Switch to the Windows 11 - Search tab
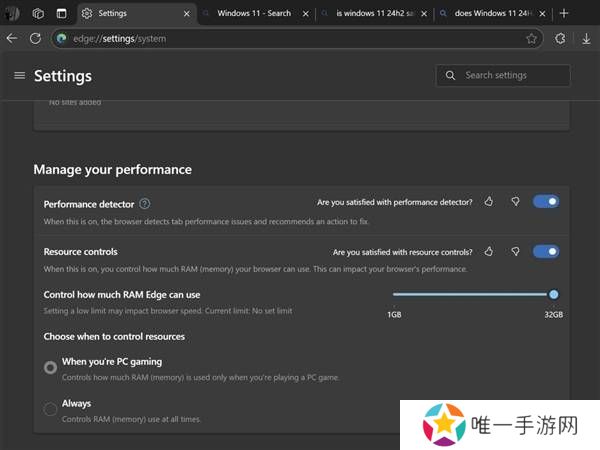Screen dimensions: 600x450 coord(254,13)
